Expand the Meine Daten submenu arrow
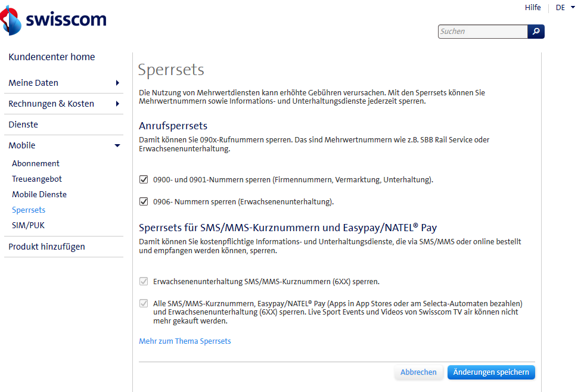584x392 pixels. (117, 83)
